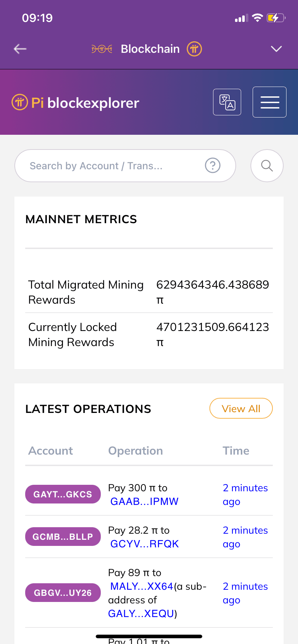Screen dimensions: 298x644
Task: Tap the Pi coin icon beside Blockchain
Action: pos(194,49)
